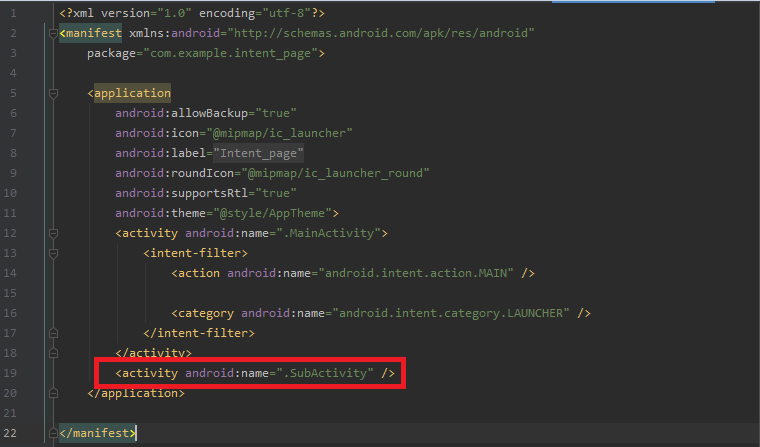The width and height of the screenshot is (760, 447).
Task: Click the "@mipmap/ic_launcher" icon value
Action: [x=280, y=133]
